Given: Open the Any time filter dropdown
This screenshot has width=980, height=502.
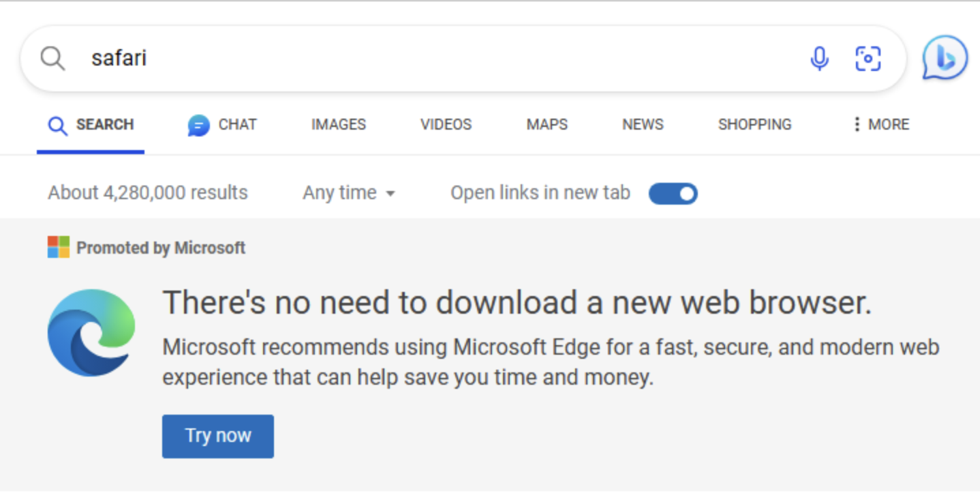Looking at the screenshot, I should click(x=349, y=193).
